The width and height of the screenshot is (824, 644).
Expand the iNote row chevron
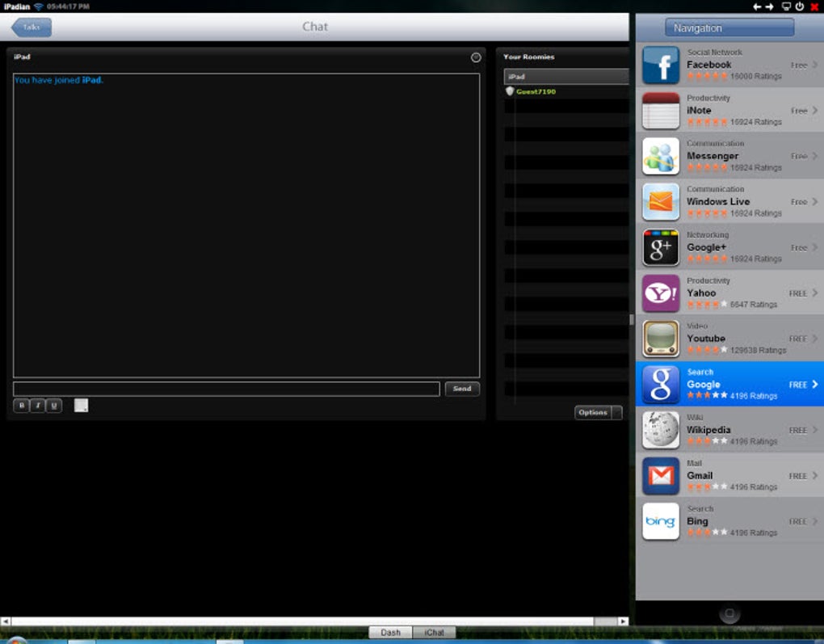[x=814, y=111]
